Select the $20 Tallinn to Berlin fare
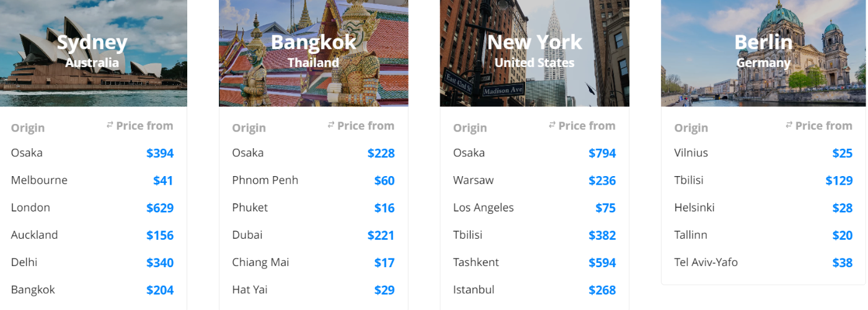The width and height of the screenshot is (868, 310). click(x=843, y=235)
